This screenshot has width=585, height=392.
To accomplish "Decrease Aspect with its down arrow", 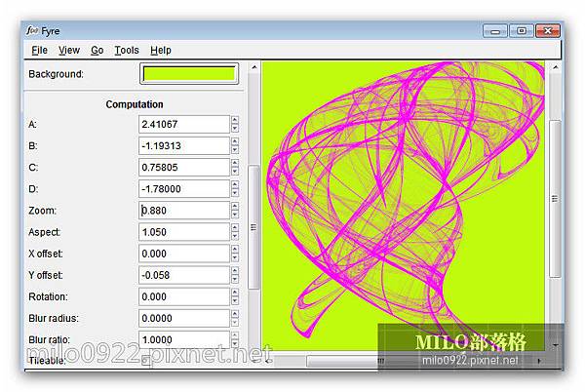I will click(x=235, y=237).
